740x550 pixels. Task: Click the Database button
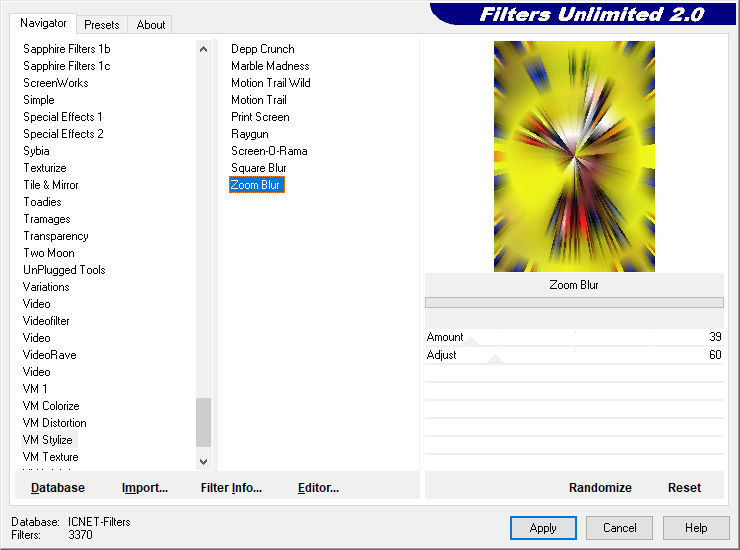point(58,488)
